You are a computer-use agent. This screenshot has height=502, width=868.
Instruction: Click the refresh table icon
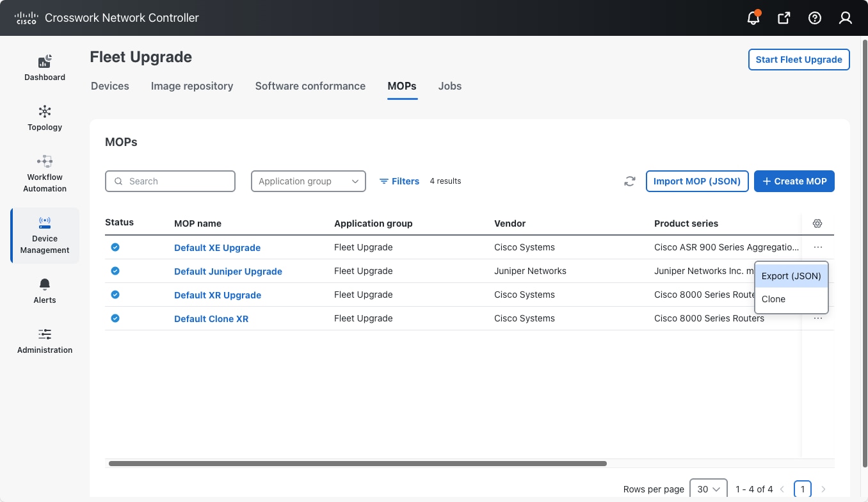point(630,181)
